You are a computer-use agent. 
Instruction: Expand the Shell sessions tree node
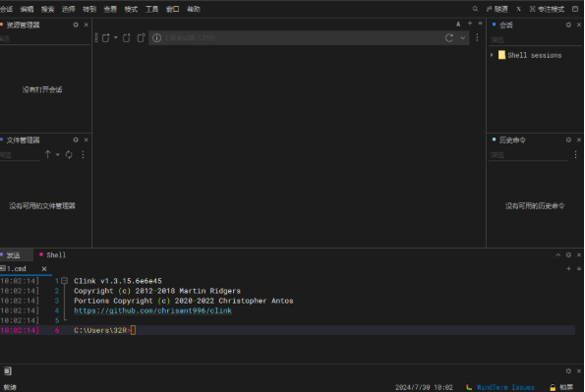click(492, 55)
